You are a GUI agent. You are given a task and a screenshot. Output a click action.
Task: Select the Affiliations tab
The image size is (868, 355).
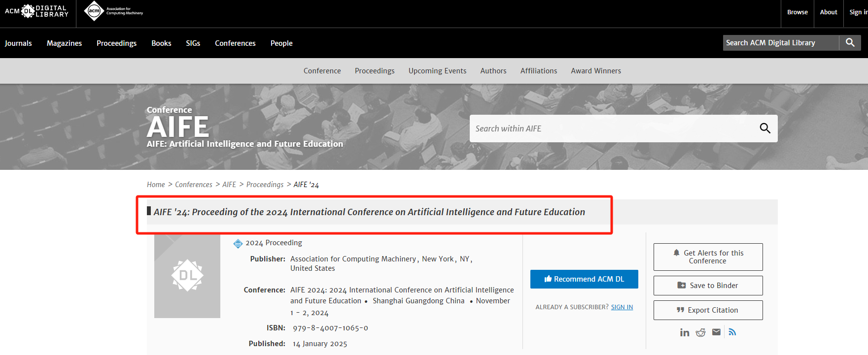point(539,71)
